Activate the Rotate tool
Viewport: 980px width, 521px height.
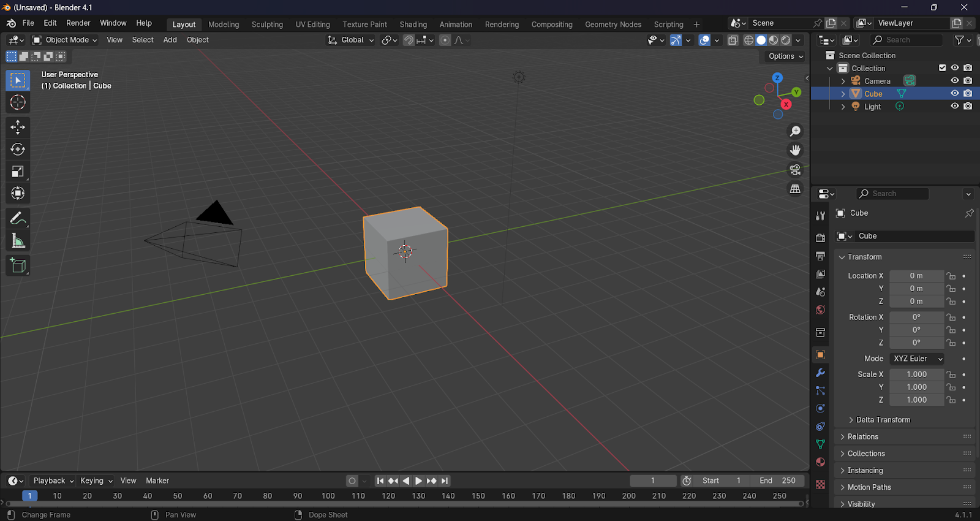pyautogui.click(x=18, y=150)
